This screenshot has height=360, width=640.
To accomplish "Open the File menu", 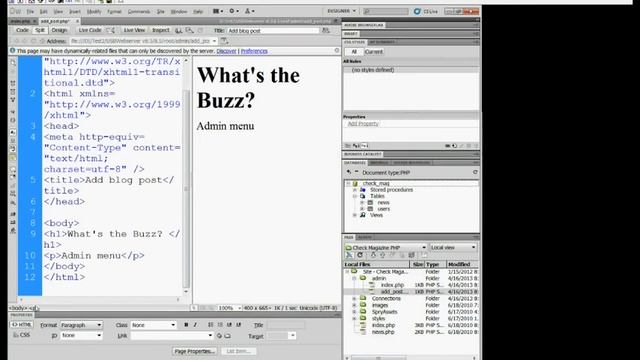I will coord(30,11).
